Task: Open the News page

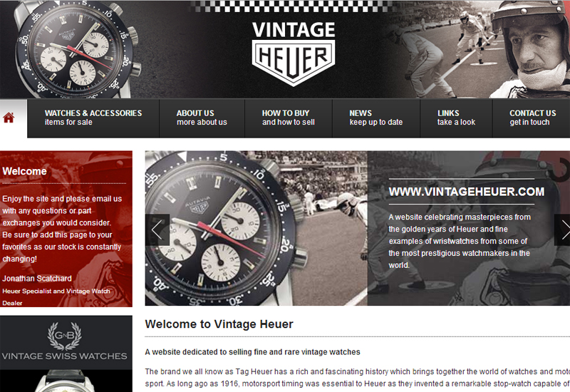Action: coord(376,118)
